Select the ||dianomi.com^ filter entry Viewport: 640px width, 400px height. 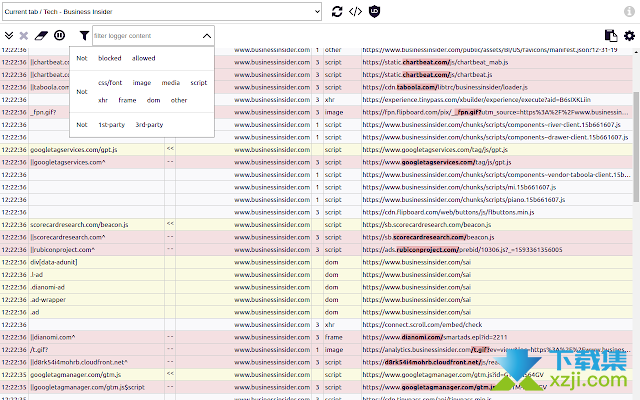point(53,338)
